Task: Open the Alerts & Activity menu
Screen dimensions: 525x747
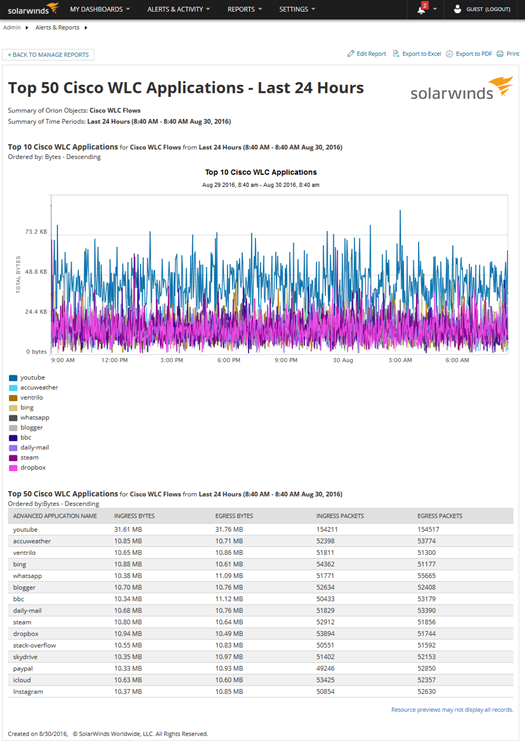Action: (x=178, y=9)
